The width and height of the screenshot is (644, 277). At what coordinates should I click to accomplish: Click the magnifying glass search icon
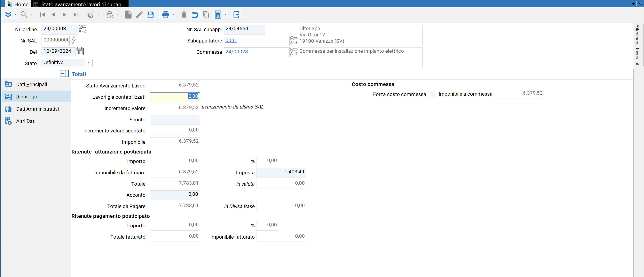(x=24, y=15)
